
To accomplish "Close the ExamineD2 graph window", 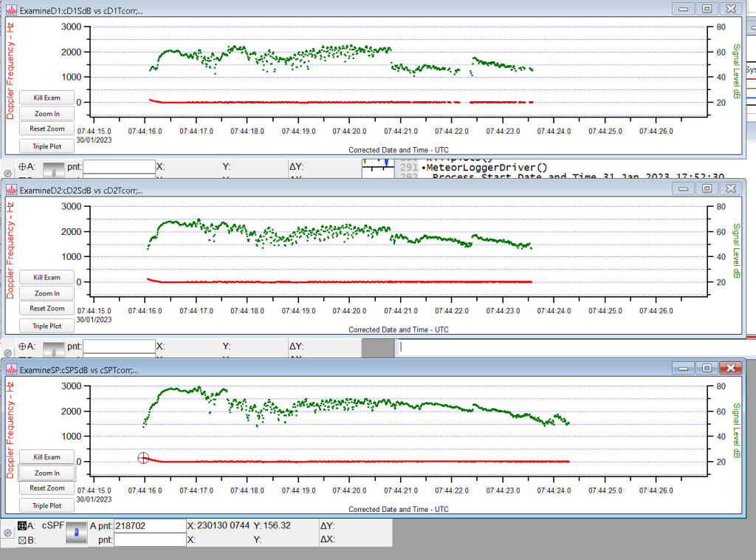I will coord(731,188).
